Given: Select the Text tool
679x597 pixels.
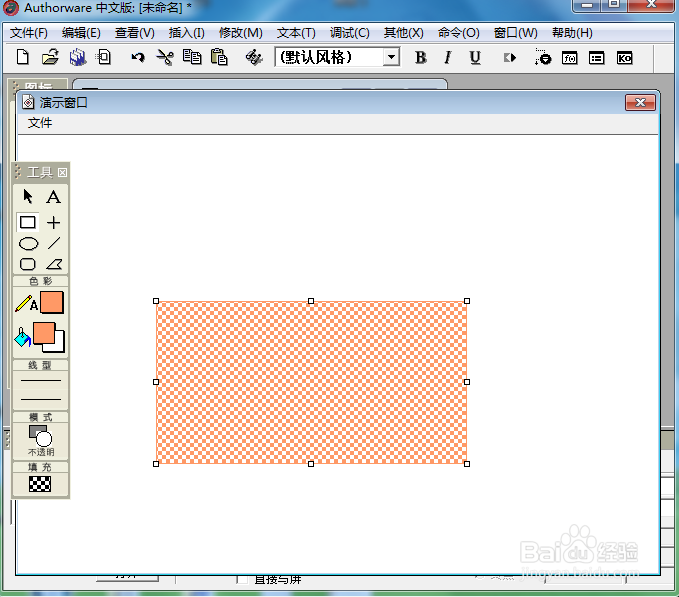Looking at the screenshot, I should click(x=54, y=197).
